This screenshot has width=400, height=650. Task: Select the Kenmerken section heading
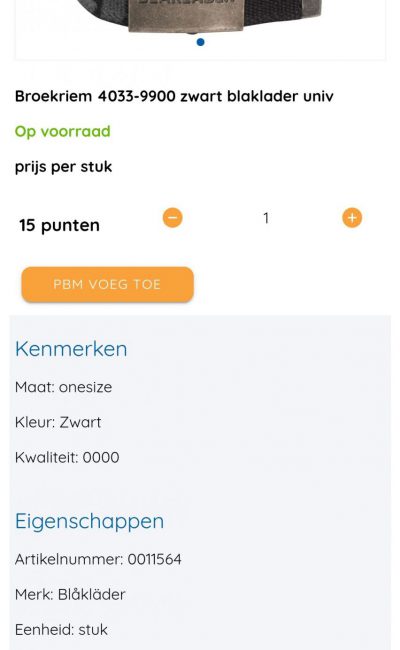(71, 349)
